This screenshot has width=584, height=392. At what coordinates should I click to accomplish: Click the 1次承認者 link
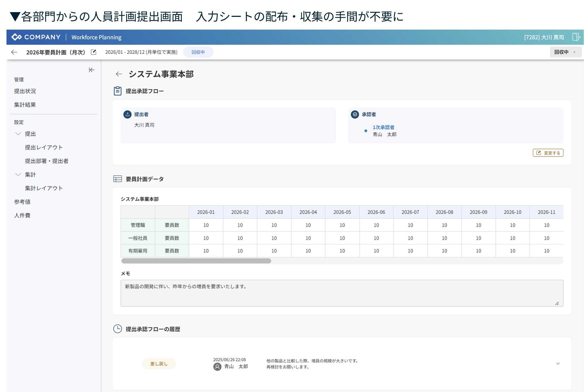(383, 127)
